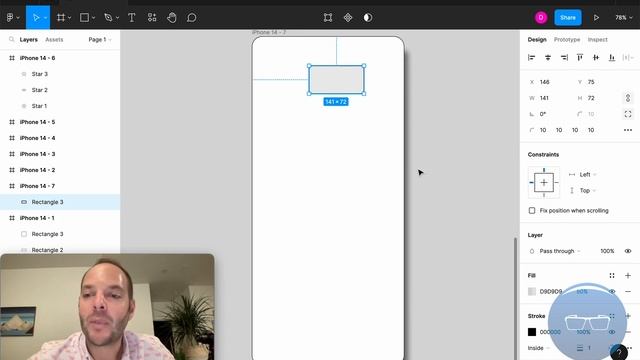The height and width of the screenshot is (360, 640).
Task: Click the Edit object icon in toolbar
Action: click(x=328, y=18)
